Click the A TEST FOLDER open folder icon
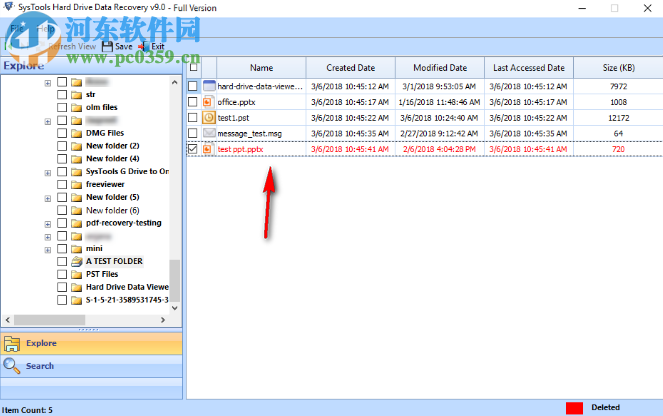 [x=77, y=261]
